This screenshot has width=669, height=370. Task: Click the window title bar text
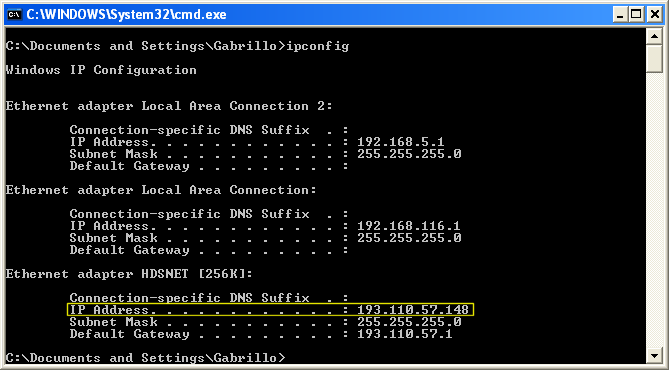click(126, 15)
